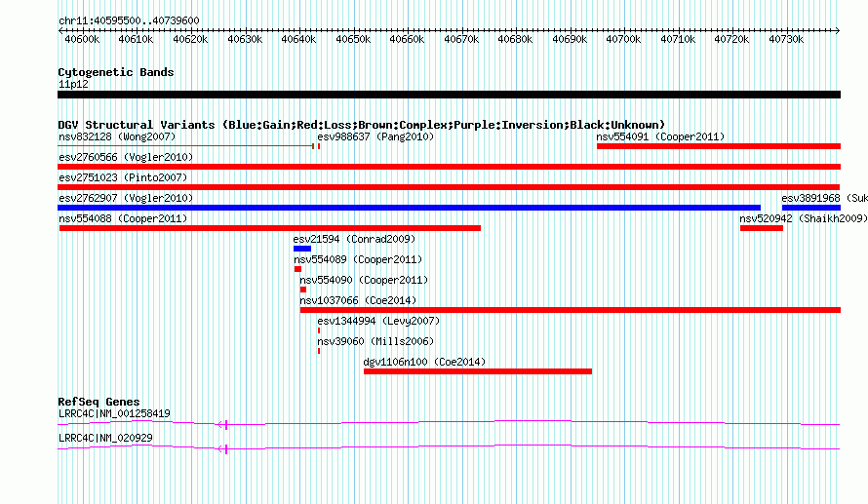Click the esv1344994 (Levy2007) label
This screenshot has height=504, width=868.
[378, 321]
